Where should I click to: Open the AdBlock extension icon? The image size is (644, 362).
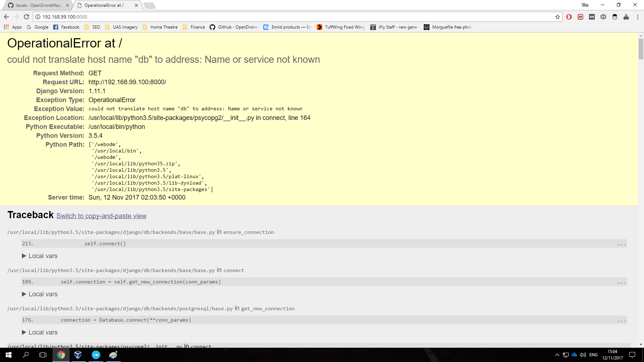pos(569,17)
